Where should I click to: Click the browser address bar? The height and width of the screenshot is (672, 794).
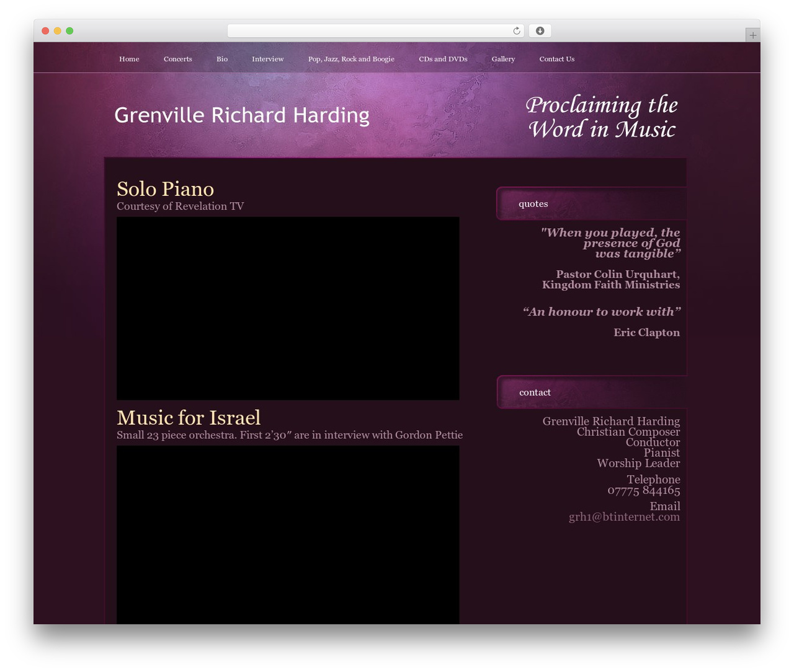[x=375, y=31]
